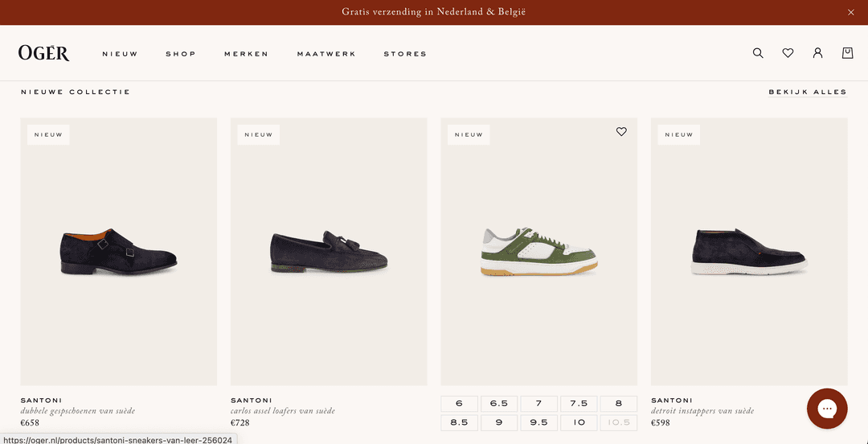Click the 'Gratis verzending' banner text
This screenshot has height=444, width=868.
point(433,12)
